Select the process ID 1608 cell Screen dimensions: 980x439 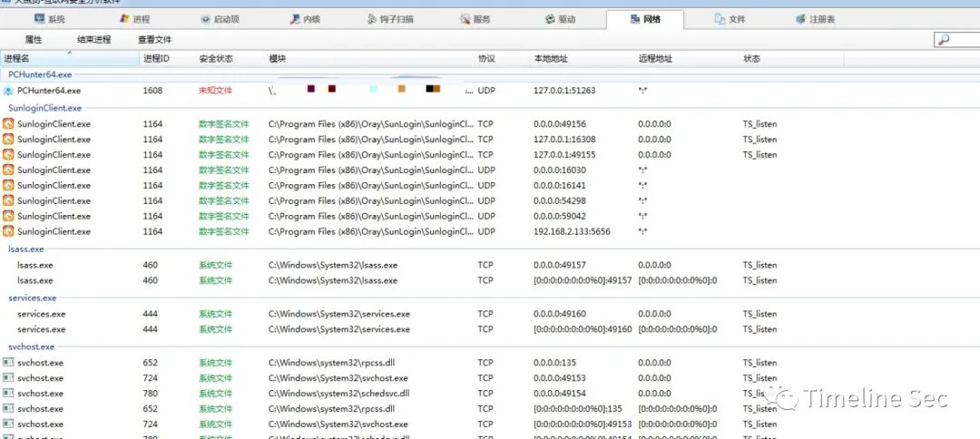(x=152, y=91)
